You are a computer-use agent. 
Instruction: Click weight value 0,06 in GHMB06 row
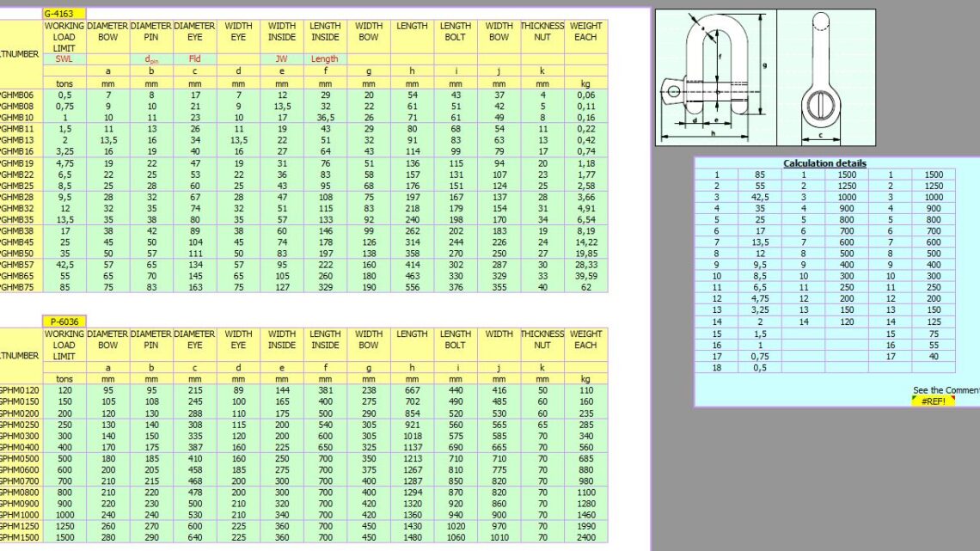click(x=585, y=95)
